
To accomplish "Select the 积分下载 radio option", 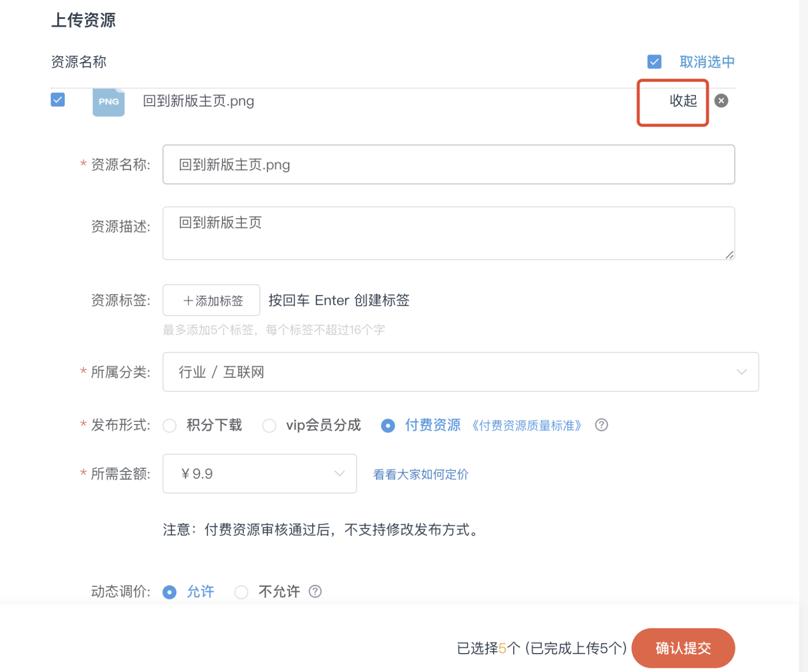I will pyautogui.click(x=169, y=425).
